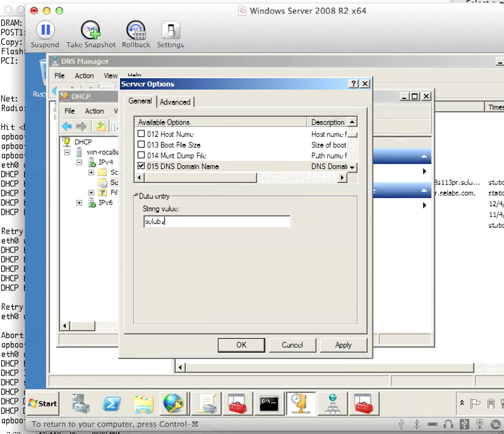Select the IPv4 node in DHCP tree

pos(106,162)
